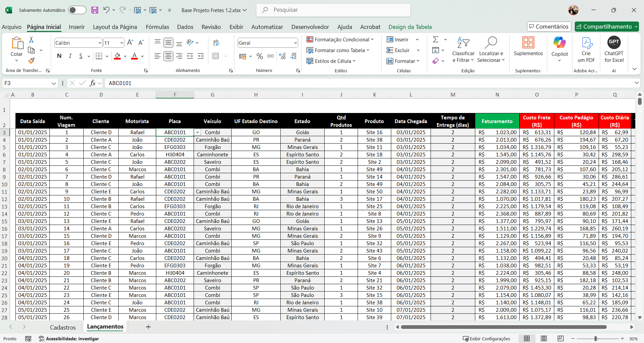644x343 pixels.
Task: Apply underline to selected cell
Action: (81, 56)
